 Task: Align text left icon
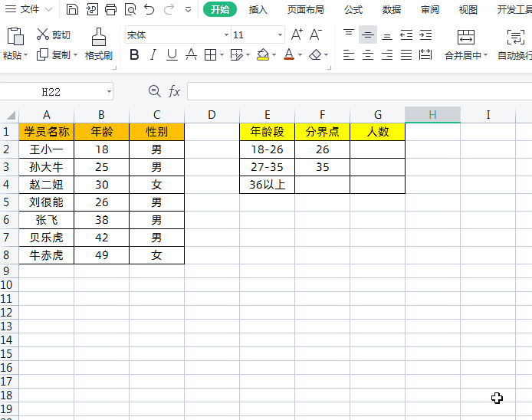(349, 54)
